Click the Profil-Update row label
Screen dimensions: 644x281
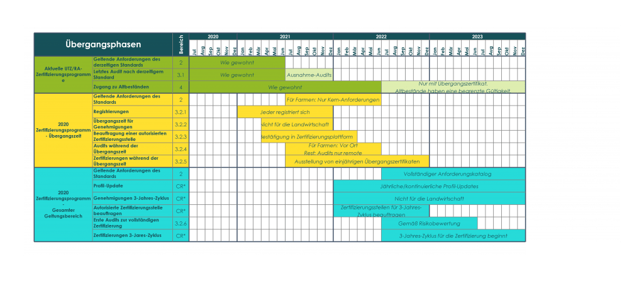pyautogui.click(x=108, y=186)
